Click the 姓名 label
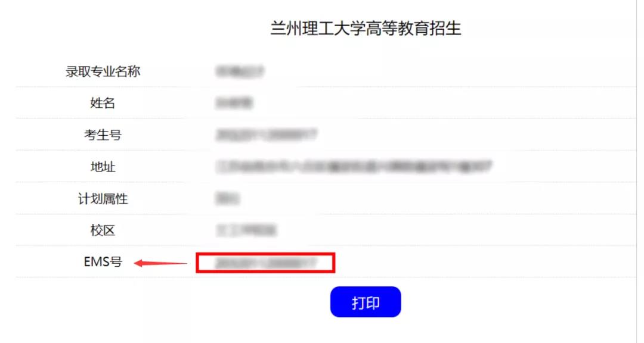Image resolution: width=644 pixels, height=343 pixels. tap(103, 103)
